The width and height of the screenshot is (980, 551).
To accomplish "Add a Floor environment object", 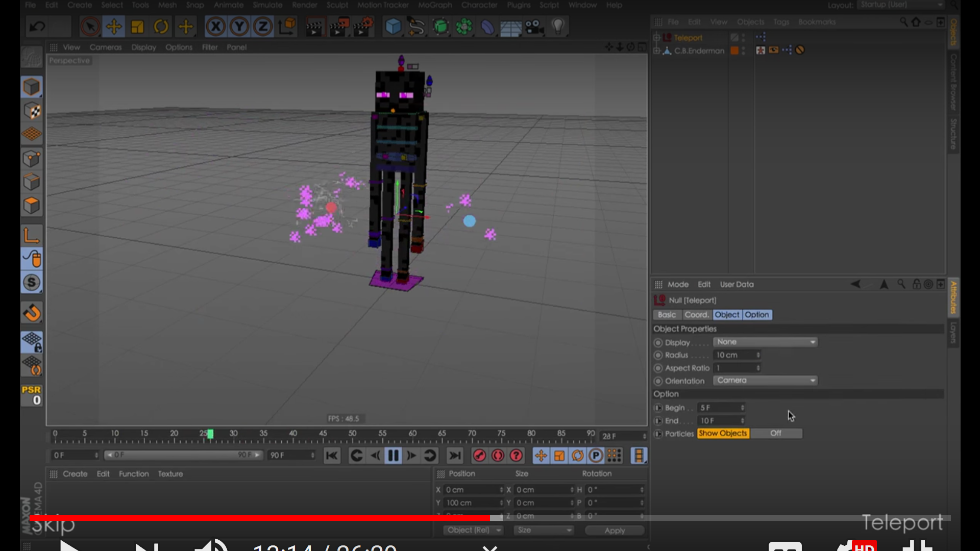I will pos(511,27).
